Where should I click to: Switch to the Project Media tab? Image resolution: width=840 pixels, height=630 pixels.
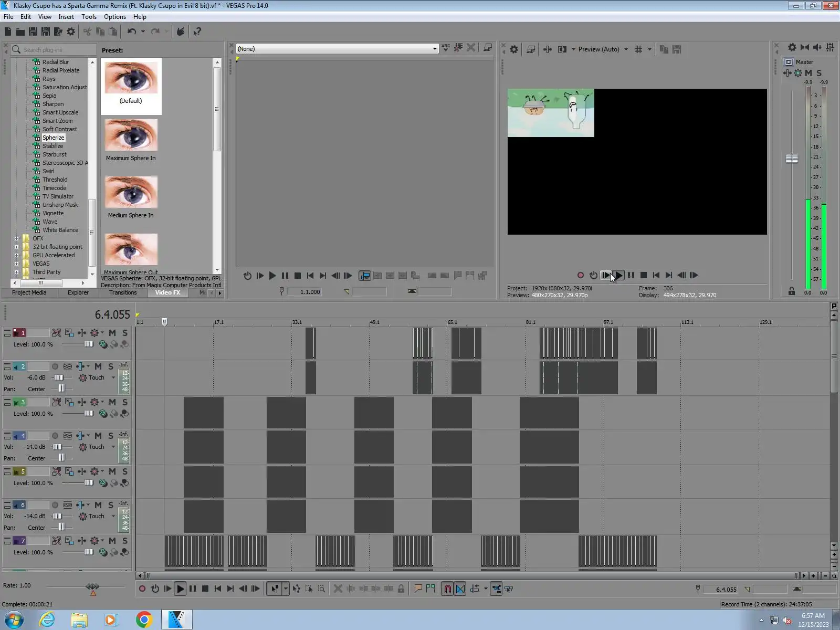click(x=29, y=293)
